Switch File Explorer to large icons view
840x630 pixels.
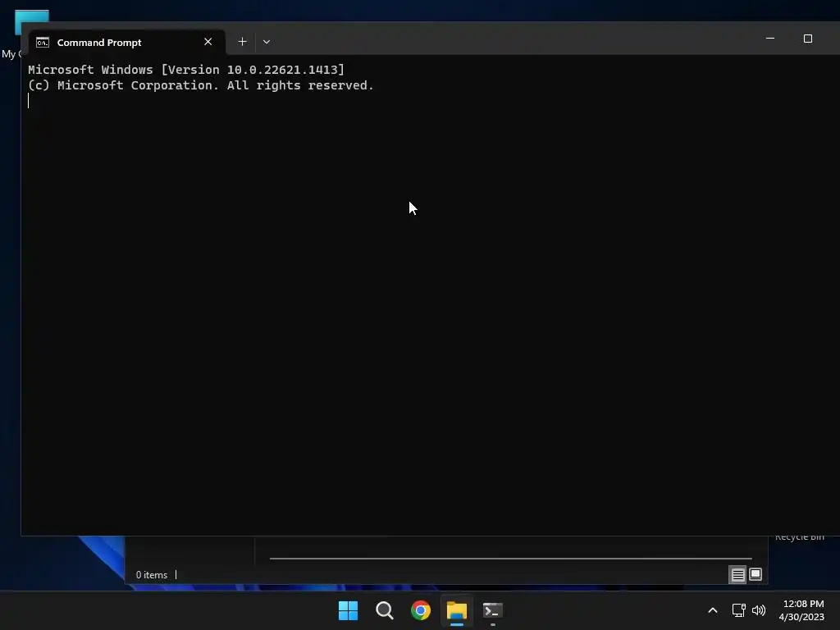(756, 575)
